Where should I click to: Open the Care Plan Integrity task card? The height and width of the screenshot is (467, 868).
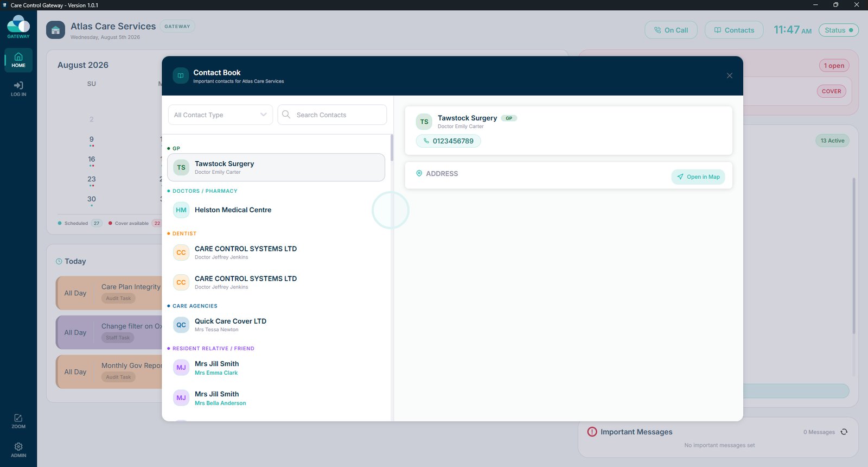(x=109, y=293)
